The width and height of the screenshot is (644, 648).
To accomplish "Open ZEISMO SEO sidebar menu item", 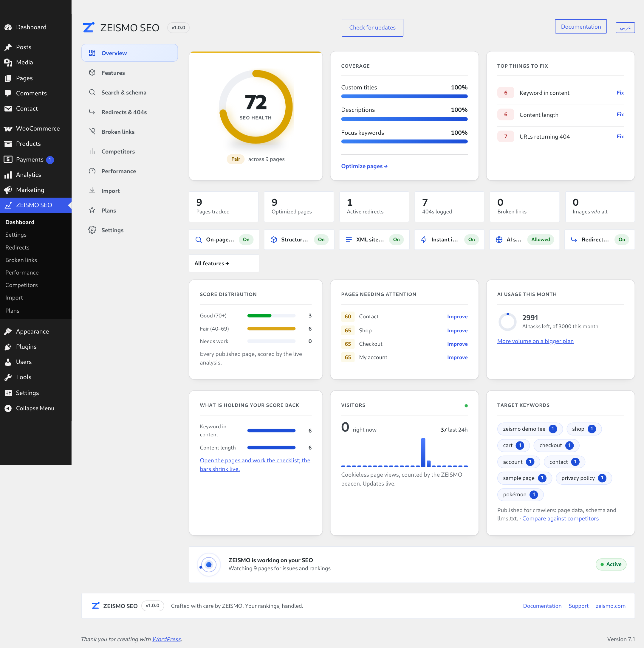I will [x=36, y=205].
